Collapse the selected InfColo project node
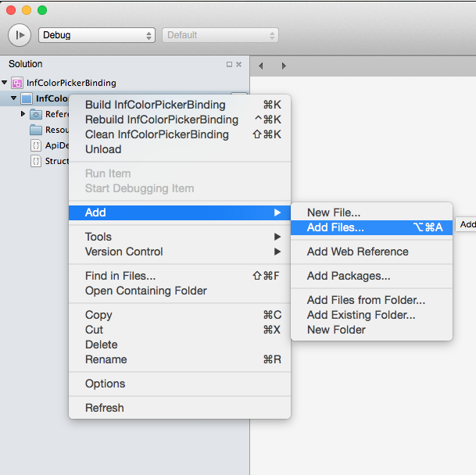 click(13, 98)
